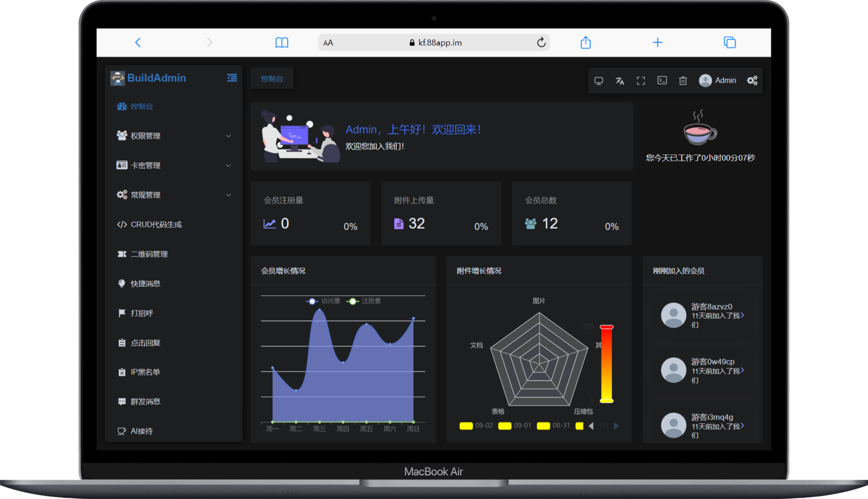Toggle 注册量 series in chart legend
The image size is (868, 499).
(364, 301)
